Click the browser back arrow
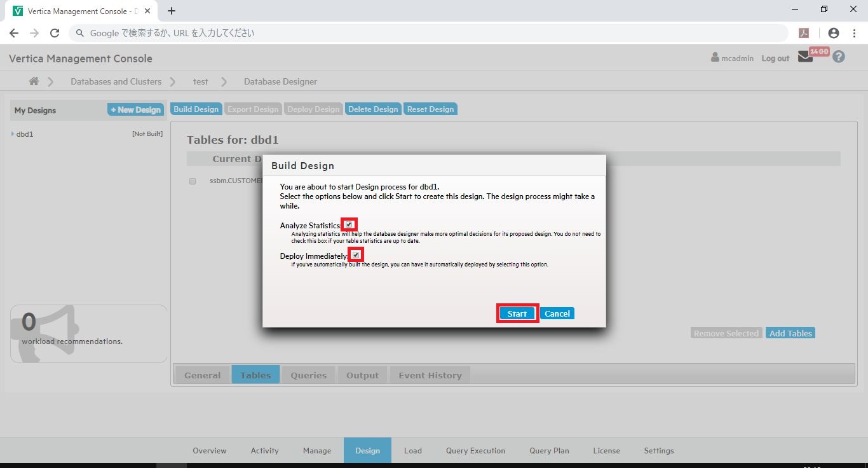 (14, 33)
